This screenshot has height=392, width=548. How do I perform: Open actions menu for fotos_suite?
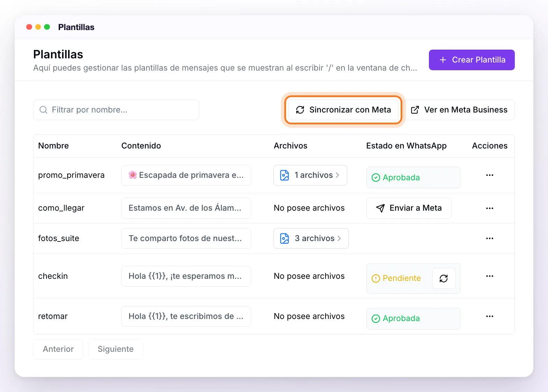pos(490,238)
